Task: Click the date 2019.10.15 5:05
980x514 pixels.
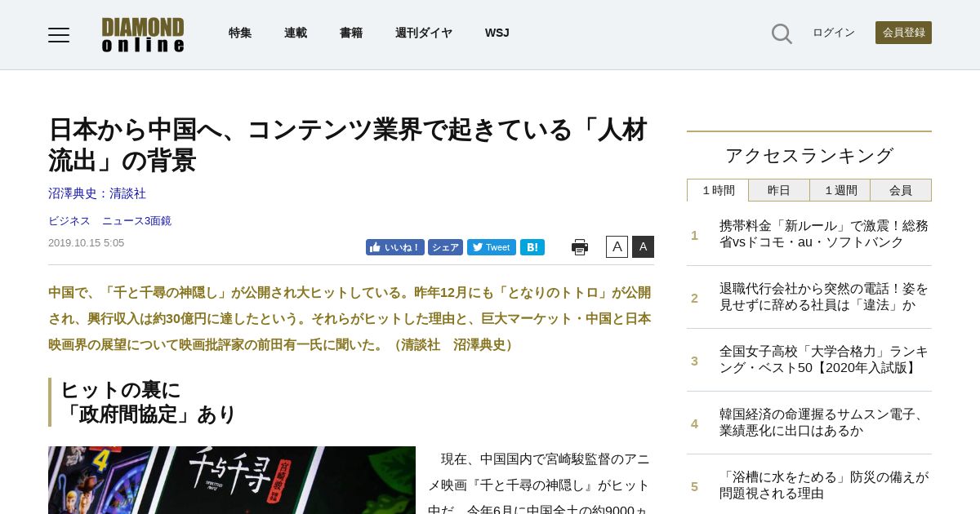Action: point(87,243)
